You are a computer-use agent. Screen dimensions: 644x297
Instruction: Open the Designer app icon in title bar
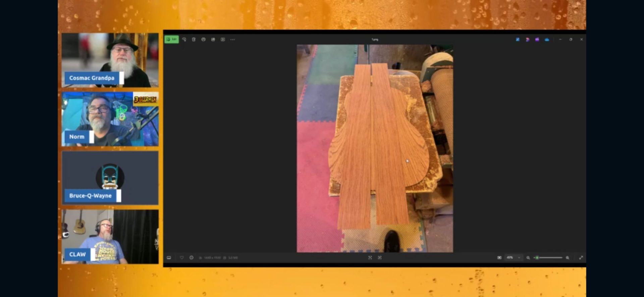coord(527,40)
